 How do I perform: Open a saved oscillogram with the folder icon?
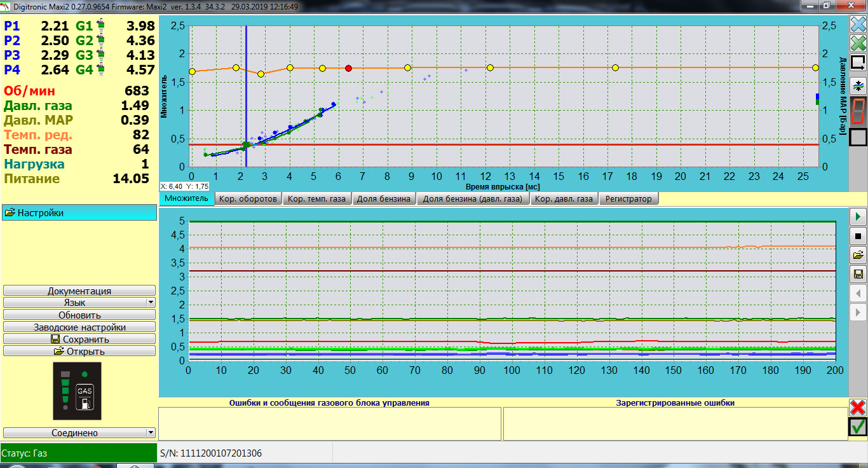[x=858, y=255]
